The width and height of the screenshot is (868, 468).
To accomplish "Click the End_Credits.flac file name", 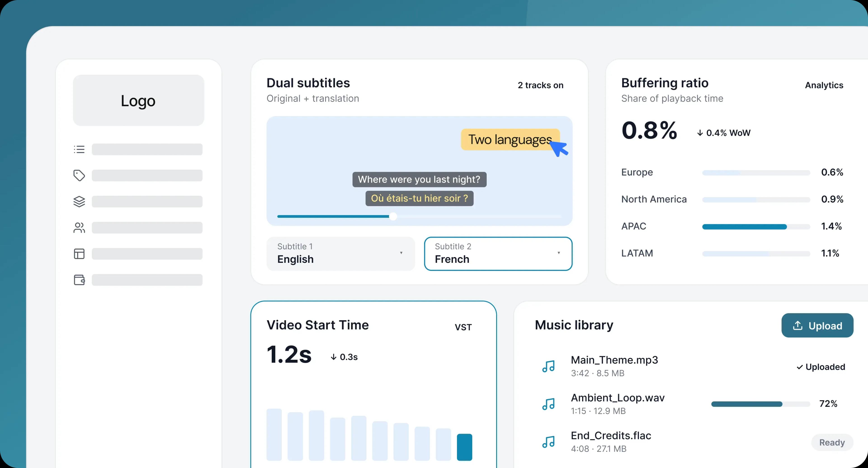I will click(x=611, y=435).
